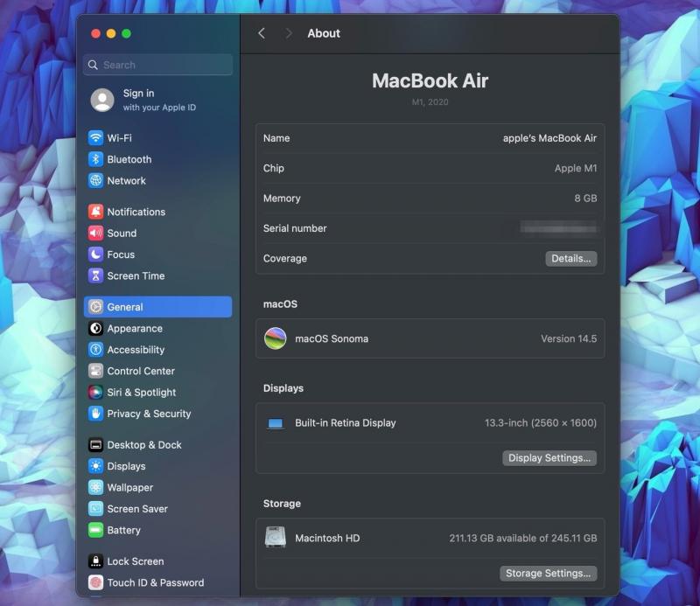Select Lock Screen label in sidebar
The width and height of the screenshot is (700, 606).
pos(136,561)
